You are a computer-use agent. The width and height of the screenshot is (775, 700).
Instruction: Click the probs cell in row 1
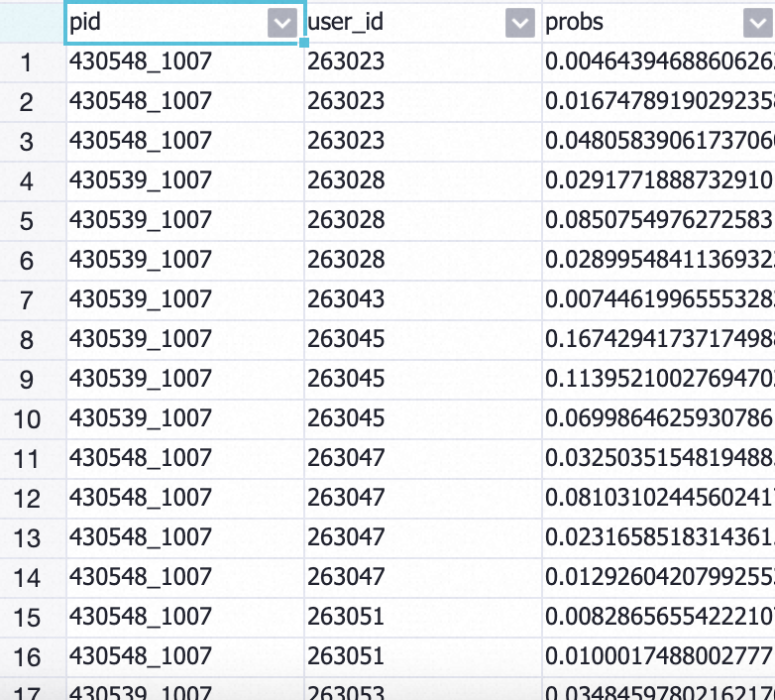[x=659, y=62]
